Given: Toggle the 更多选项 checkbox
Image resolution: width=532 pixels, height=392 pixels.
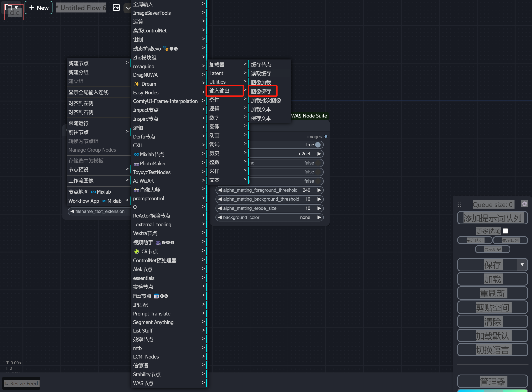Looking at the screenshot, I should point(505,231).
